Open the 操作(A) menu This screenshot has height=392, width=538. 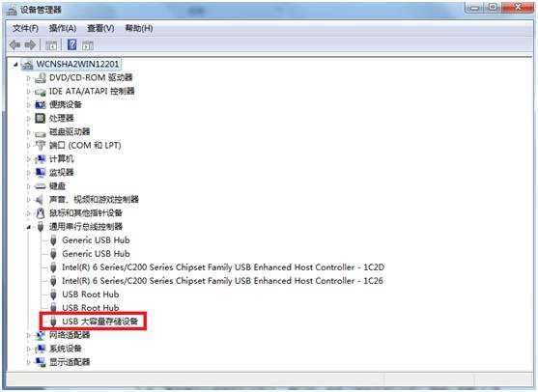(x=63, y=28)
